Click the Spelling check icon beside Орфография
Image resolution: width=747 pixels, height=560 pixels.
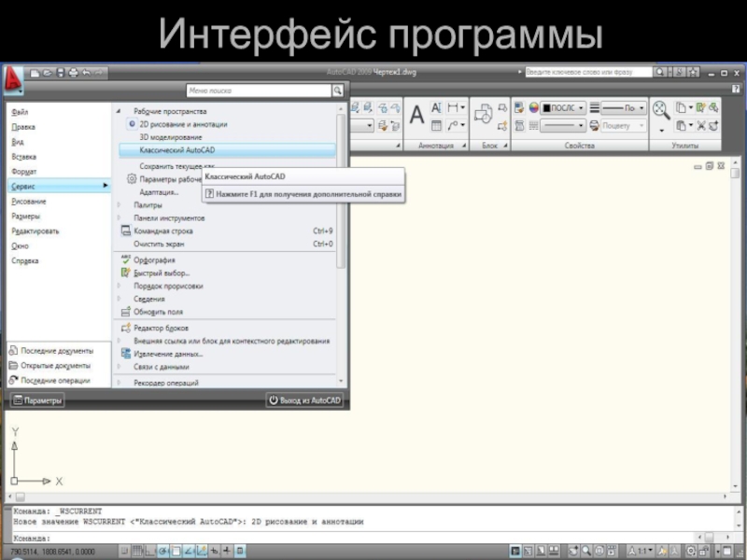point(126,259)
